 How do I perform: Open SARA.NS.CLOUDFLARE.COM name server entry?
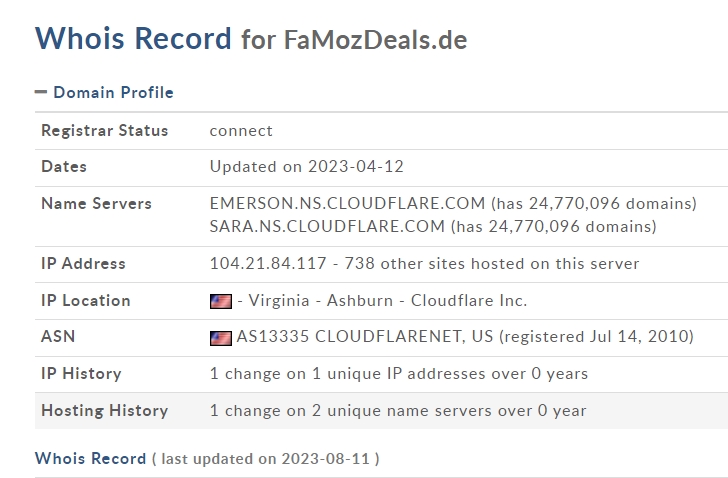(x=327, y=226)
